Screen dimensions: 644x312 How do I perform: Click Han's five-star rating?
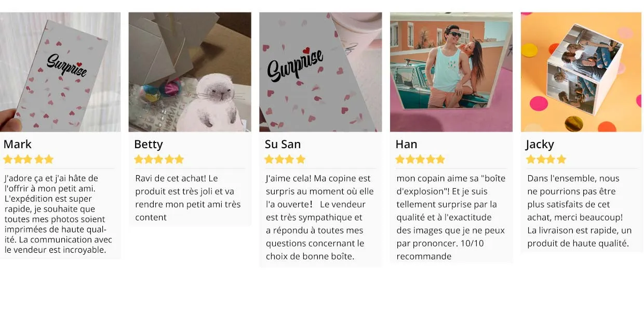[x=420, y=160]
